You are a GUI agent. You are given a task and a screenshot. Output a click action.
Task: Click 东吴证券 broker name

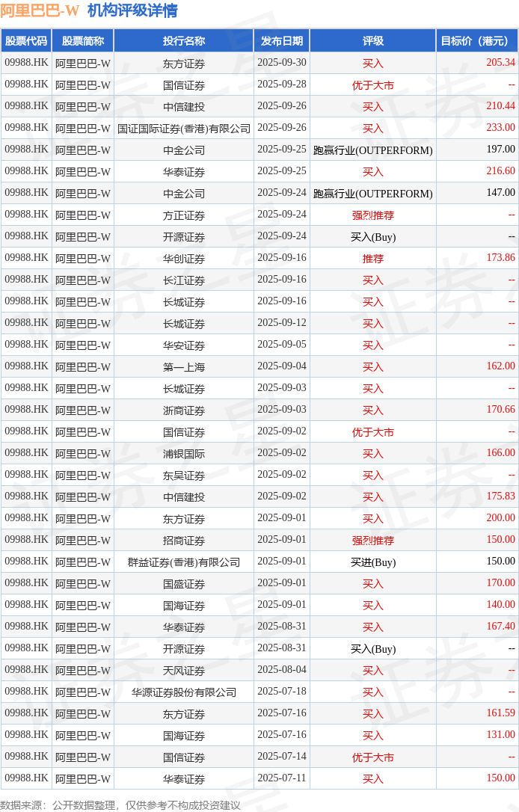(184, 476)
